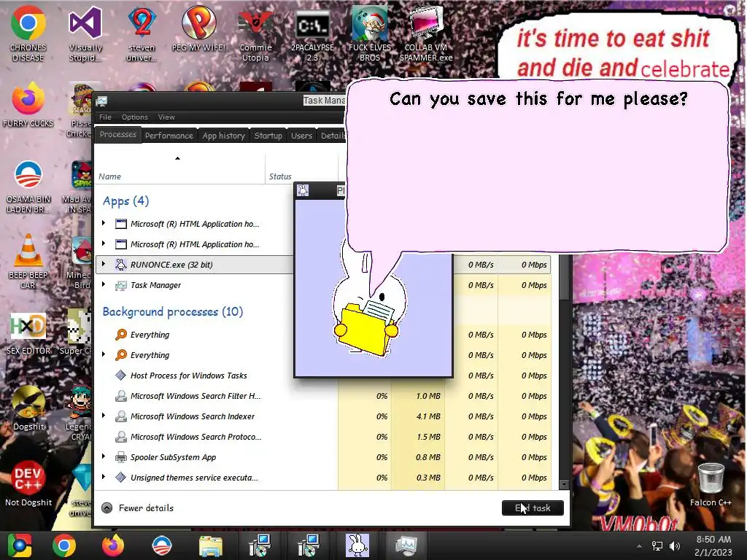
Task: Open the COLLAB VM SPAMMER.exe icon
Action: tap(426, 34)
